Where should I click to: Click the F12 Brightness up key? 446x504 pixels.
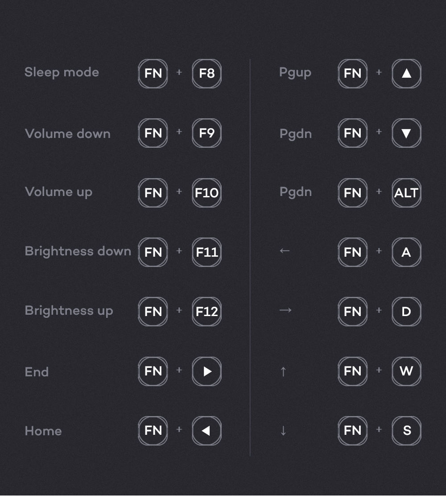click(206, 312)
